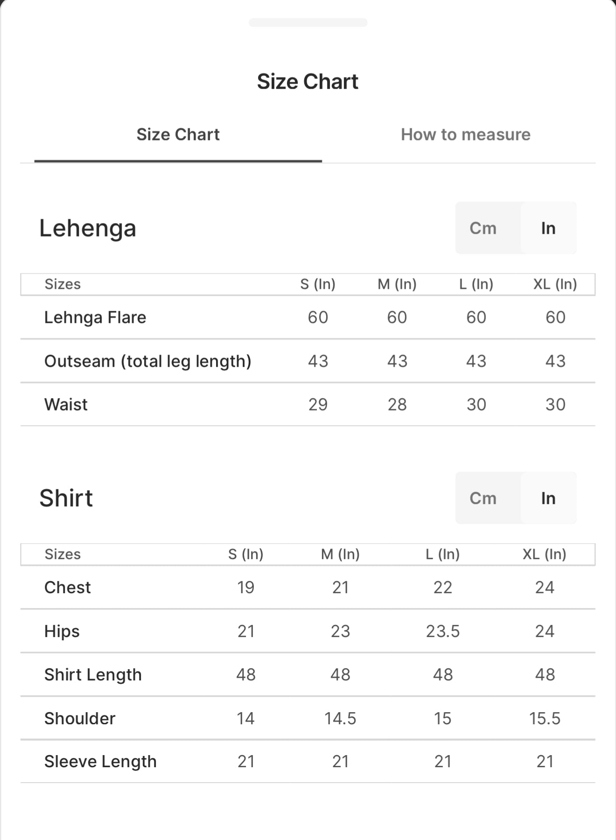The width and height of the screenshot is (616, 840).
Task: Click XL (In) header in Lehenga table
Action: coord(555,284)
